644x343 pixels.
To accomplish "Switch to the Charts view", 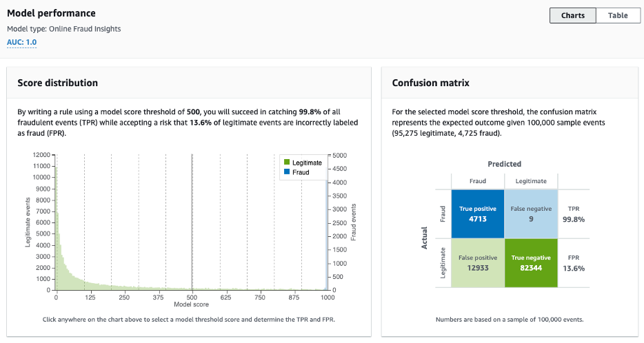I will pos(572,15).
